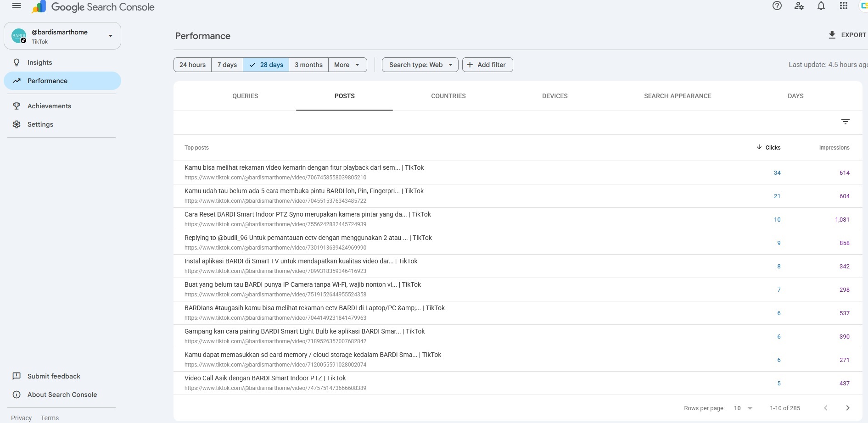Open Video Call Asik dengan BARDI post
This screenshot has height=423, width=868.
518,383
